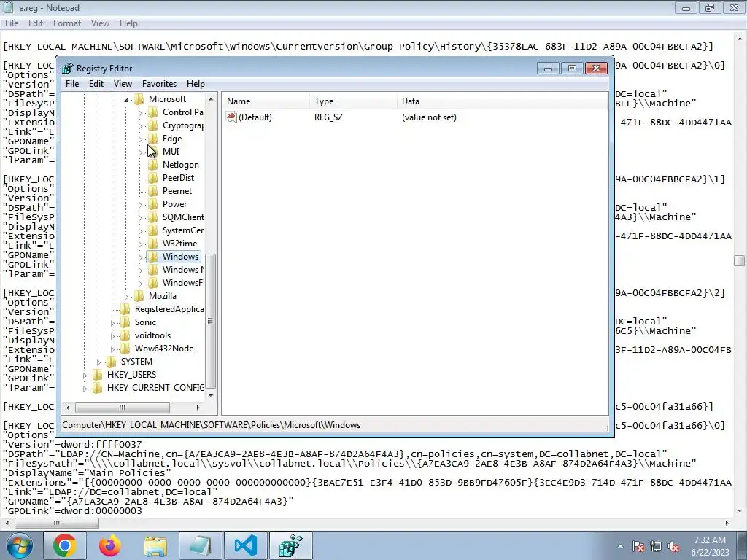Click the tree pane horizontal scrollbar thumb
Viewport: 747px width, 560px height.
click(x=123, y=408)
